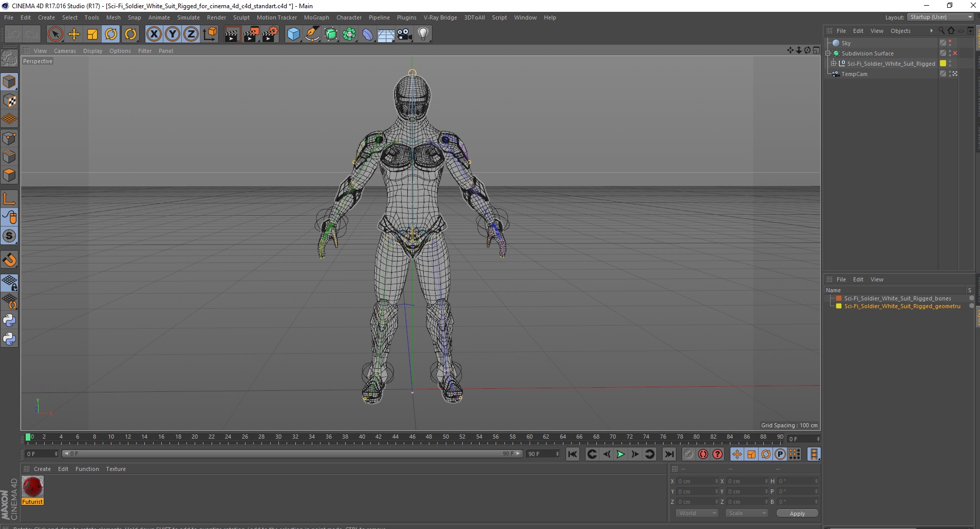Select the Scale tool in top toolbar
Image resolution: width=980 pixels, height=529 pixels.
tap(92, 34)
